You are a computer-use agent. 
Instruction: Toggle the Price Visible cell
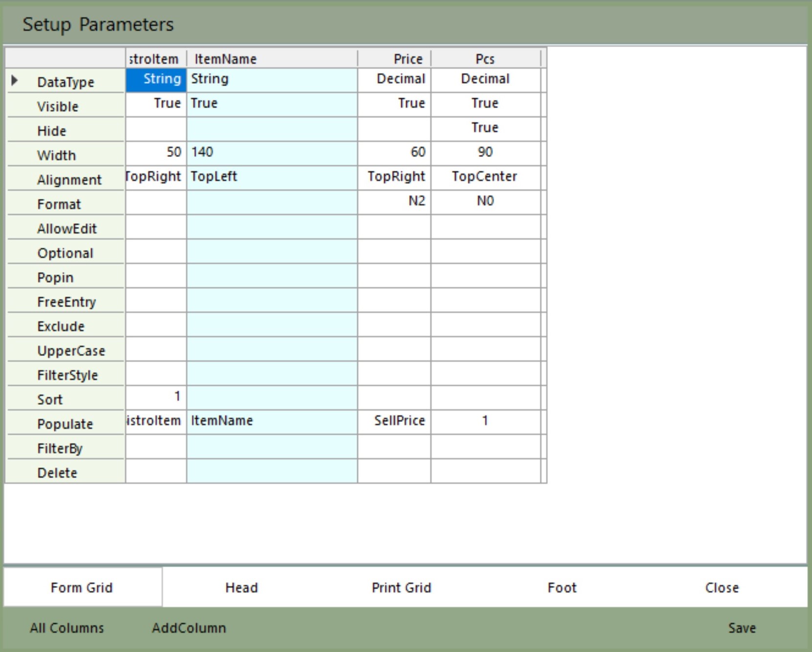394,104
